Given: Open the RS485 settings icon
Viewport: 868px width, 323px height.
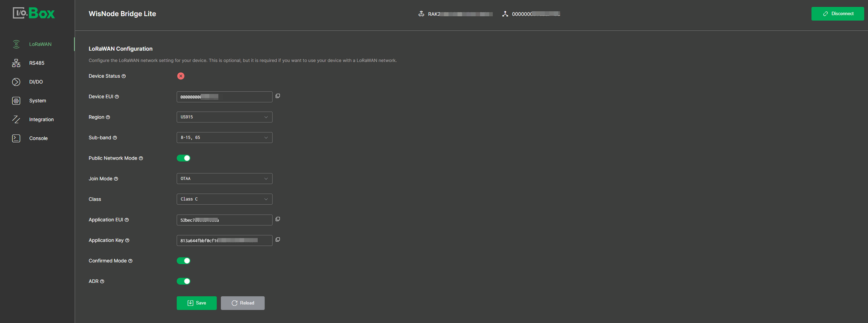Looking at the screenshot, I should tap(16, 63).
